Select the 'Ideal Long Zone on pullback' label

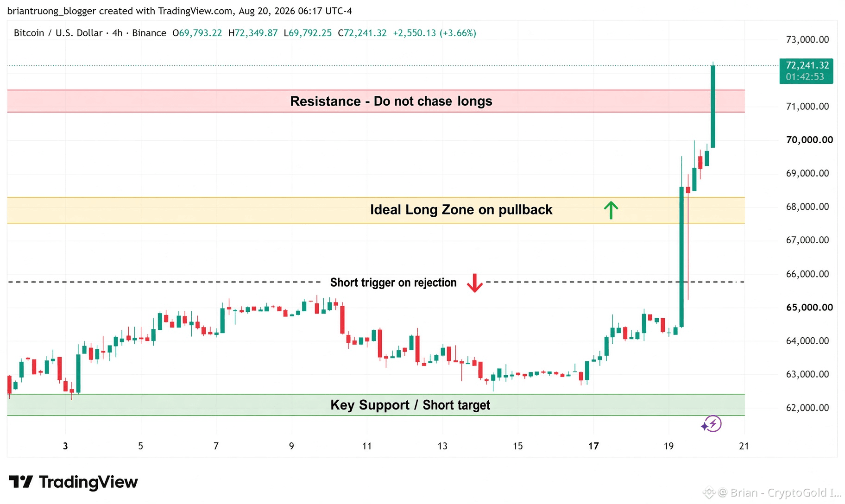point(461,210)
